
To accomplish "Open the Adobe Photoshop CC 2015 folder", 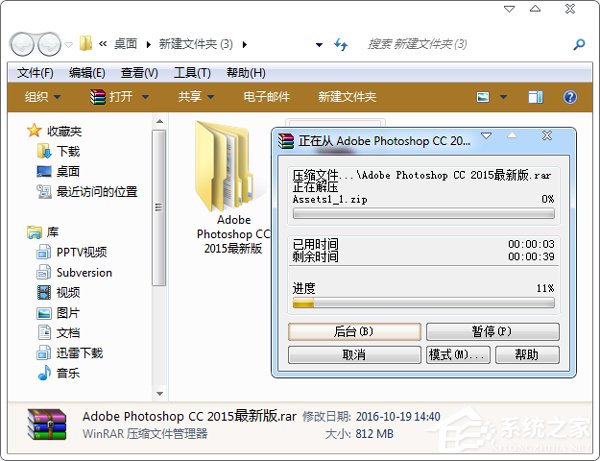I will [232, 187].
